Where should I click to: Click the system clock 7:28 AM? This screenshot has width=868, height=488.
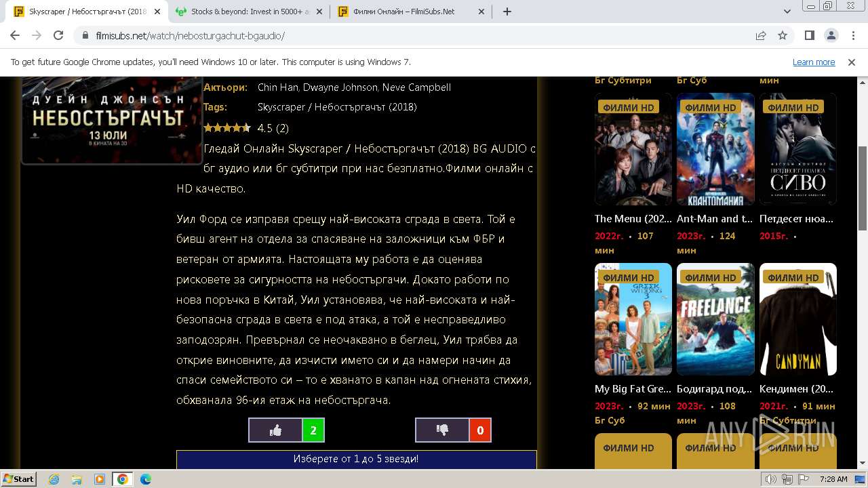[833, 479]
